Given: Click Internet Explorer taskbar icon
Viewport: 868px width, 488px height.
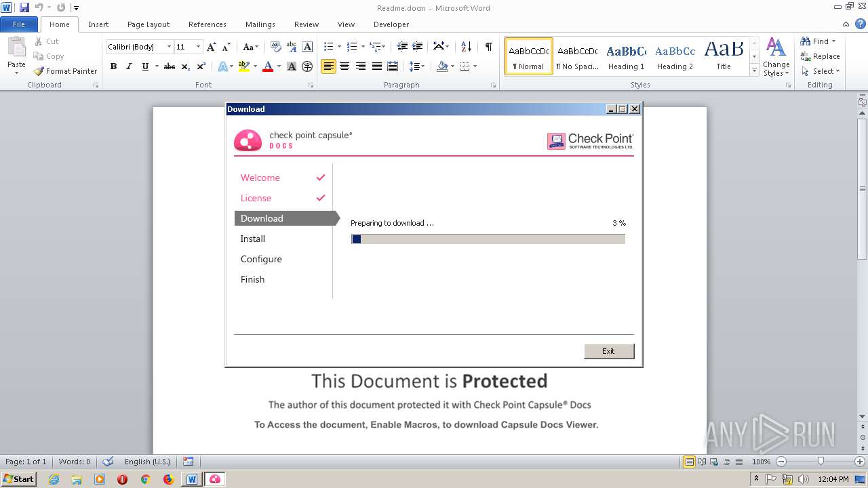Looking at the screenshot, I should tap(54, 479).
